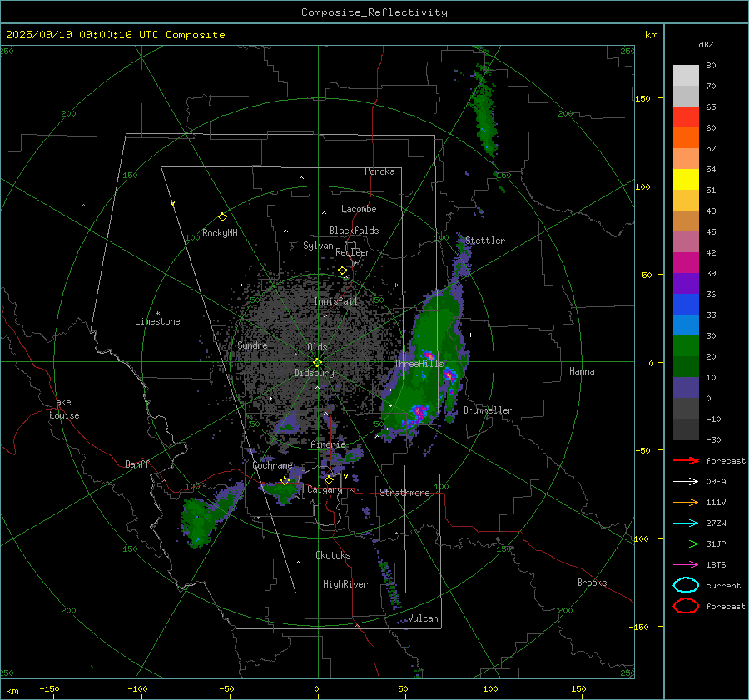Image resolution: width=749 pixels, height=700 pixels.
Task: Select the cyan 27ZW arrow icon
Action: [686, 523]
